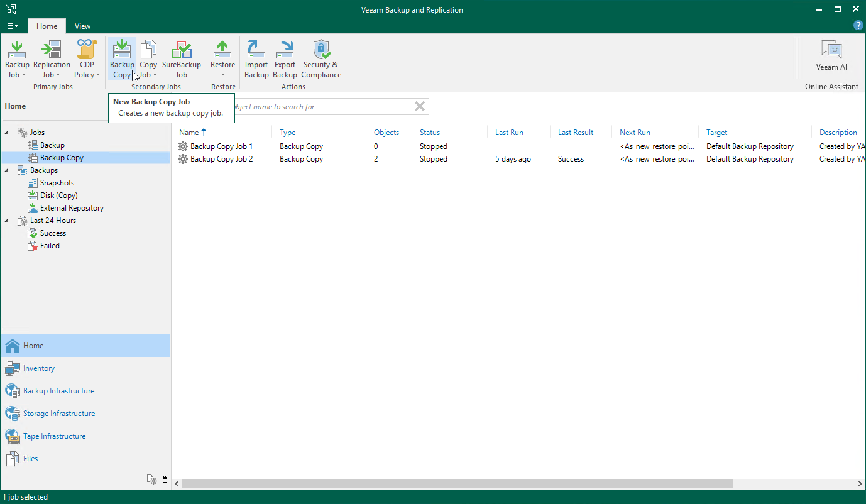The height and width of the screenshot is (504, 866).
Task: Click the Backup Copy Job 2 name text
Action: point(222,159)
